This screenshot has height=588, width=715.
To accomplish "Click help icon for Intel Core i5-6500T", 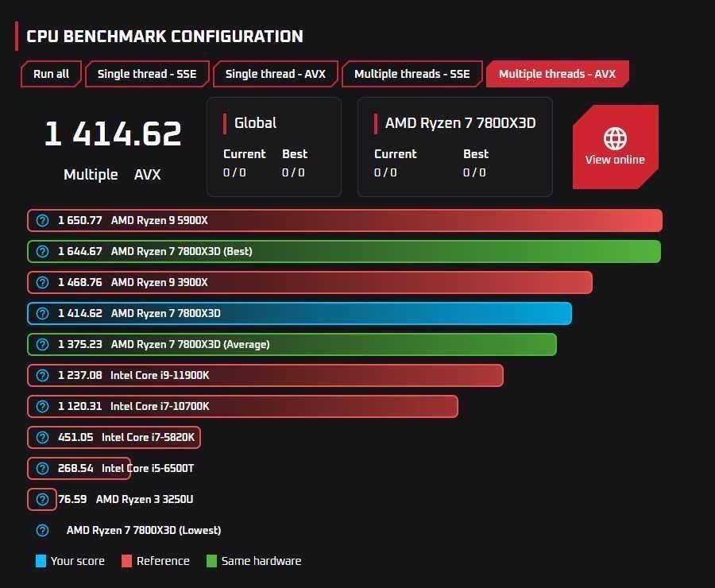I will tap(42, 469).
